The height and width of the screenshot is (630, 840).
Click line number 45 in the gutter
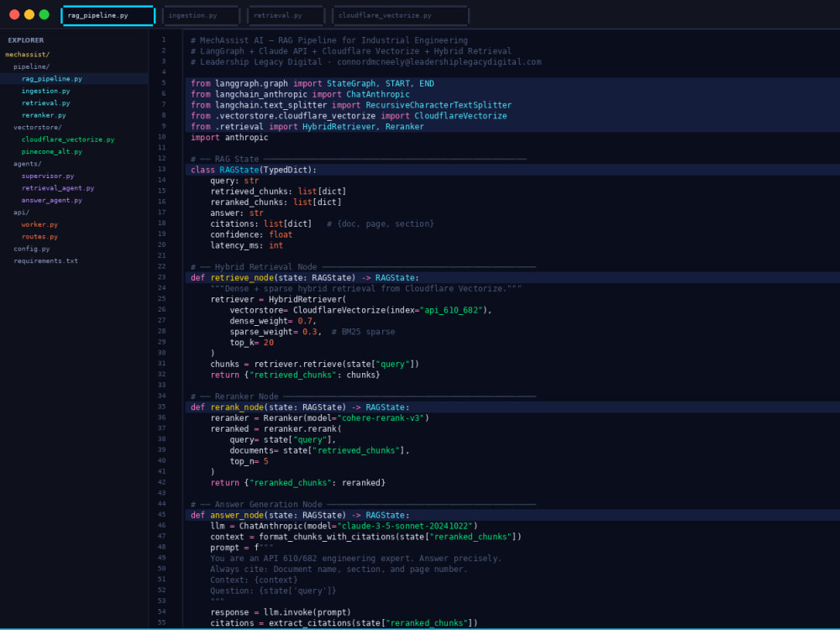pyautogui.click(x=162, y=514)
